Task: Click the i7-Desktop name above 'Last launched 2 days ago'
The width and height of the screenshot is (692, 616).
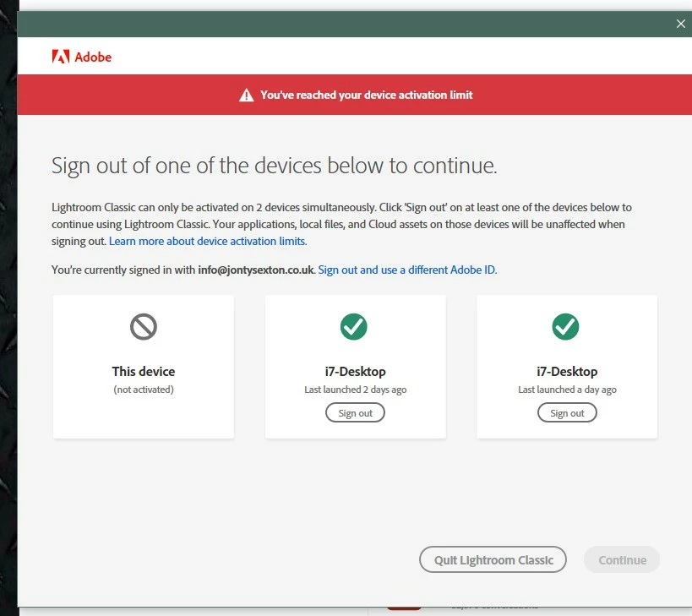Action: click(355, 371)
